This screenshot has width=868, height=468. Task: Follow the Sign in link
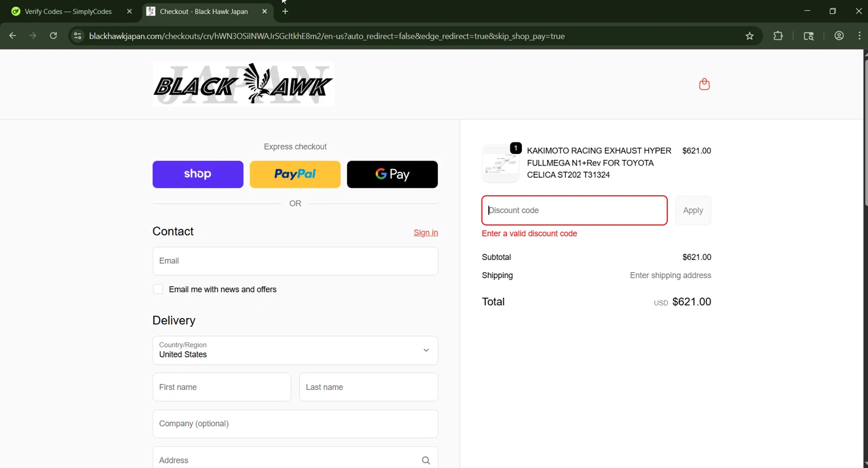click(426, 232)
